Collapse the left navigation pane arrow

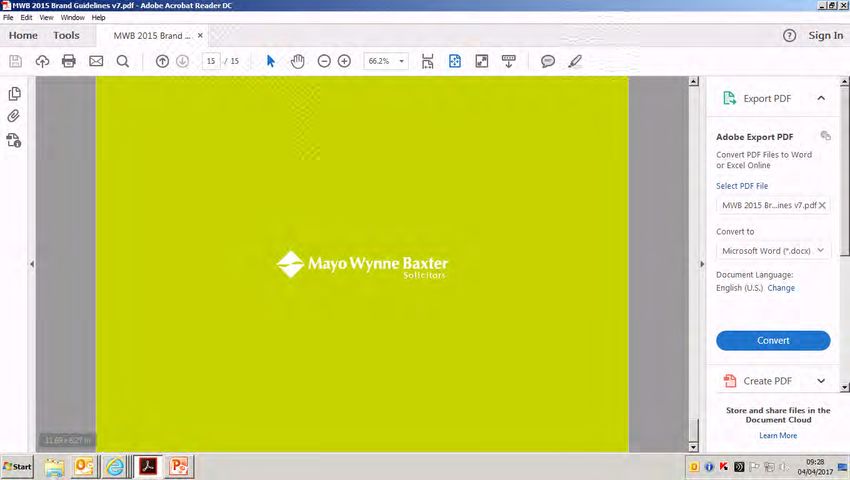pos(32,264)
